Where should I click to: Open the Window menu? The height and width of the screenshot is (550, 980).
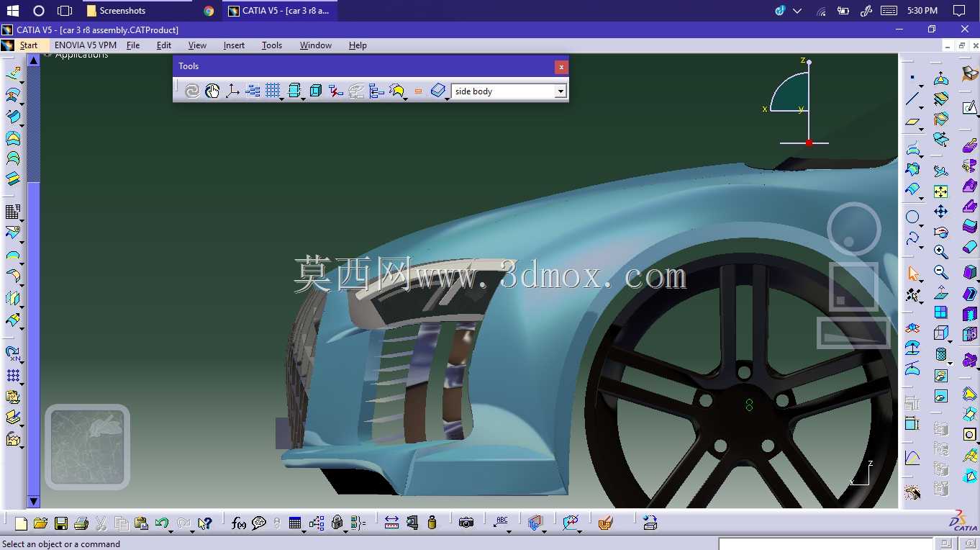point(316,45)
